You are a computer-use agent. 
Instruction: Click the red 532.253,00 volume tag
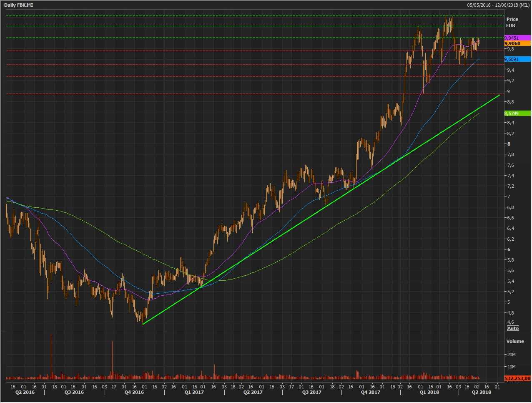click(517, 378)
